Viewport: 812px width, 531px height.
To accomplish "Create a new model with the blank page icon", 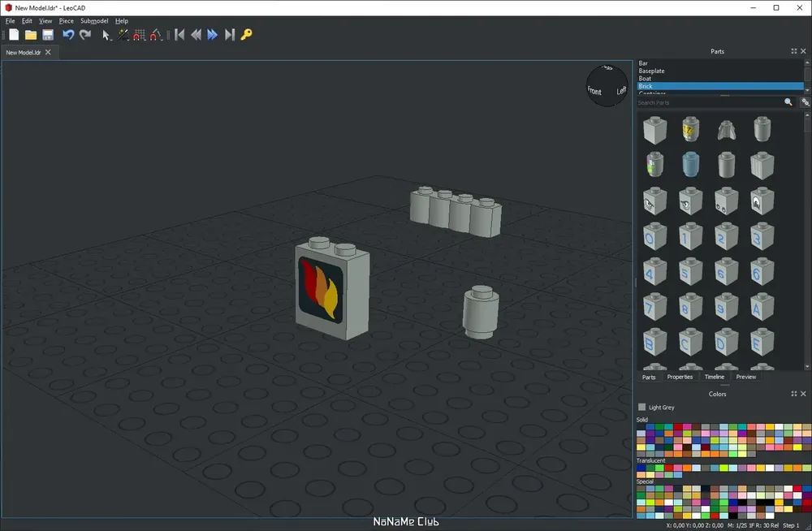I will click(x=14, y=35).
